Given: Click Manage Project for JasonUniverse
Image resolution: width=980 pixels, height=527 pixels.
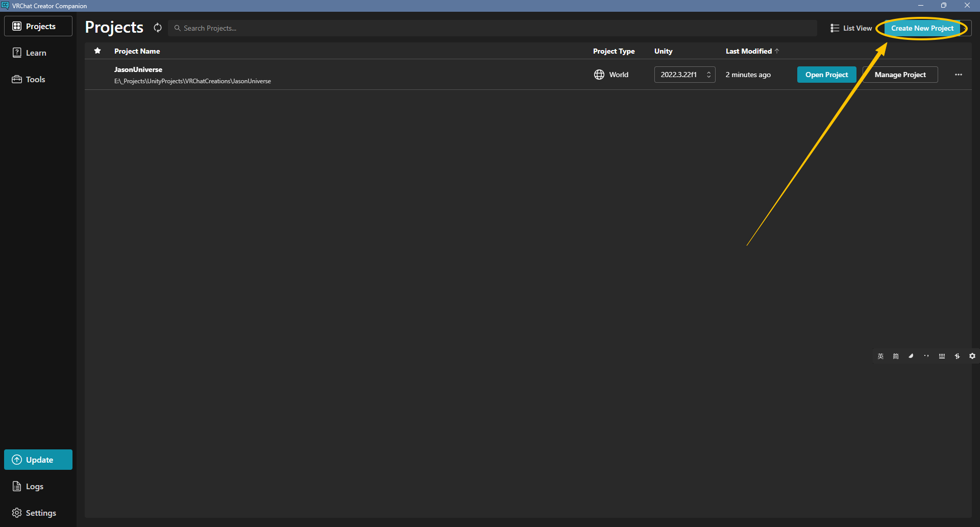Looking at the screenshot, I should [900, 75].
